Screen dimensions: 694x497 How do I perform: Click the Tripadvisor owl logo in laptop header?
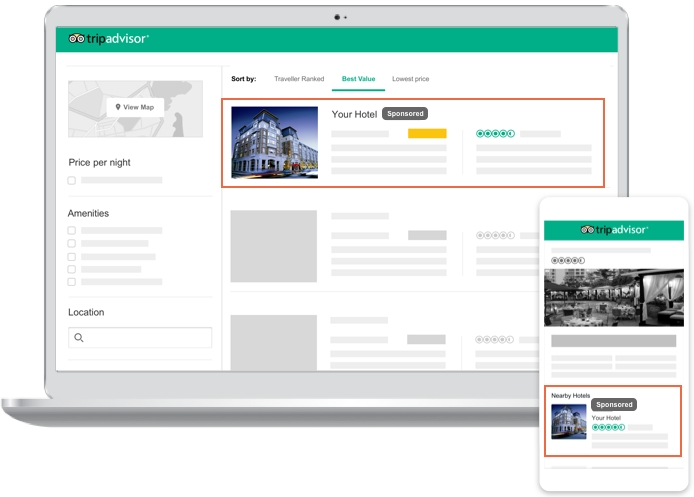[108, 39]
